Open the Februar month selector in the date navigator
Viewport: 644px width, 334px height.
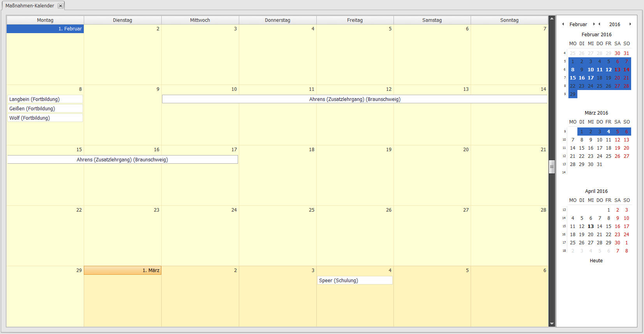point(578,24)
